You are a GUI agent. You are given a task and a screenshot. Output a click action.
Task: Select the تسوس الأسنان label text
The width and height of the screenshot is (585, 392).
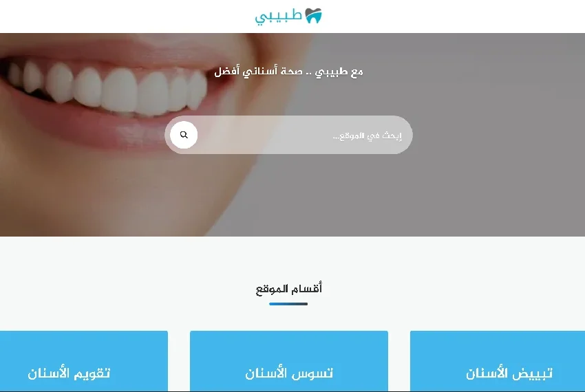coord(289,373)
